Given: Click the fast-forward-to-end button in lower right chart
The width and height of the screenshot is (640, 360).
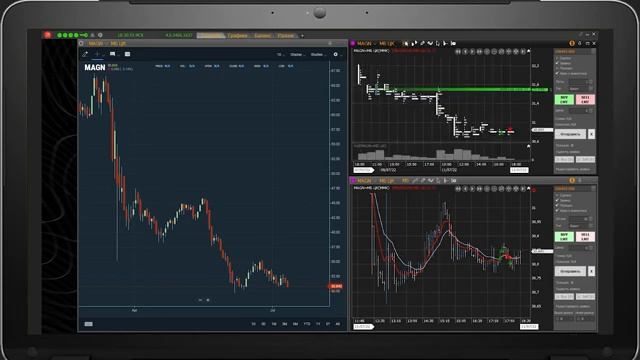Looking at the screenshot, I should pos(480,189).
